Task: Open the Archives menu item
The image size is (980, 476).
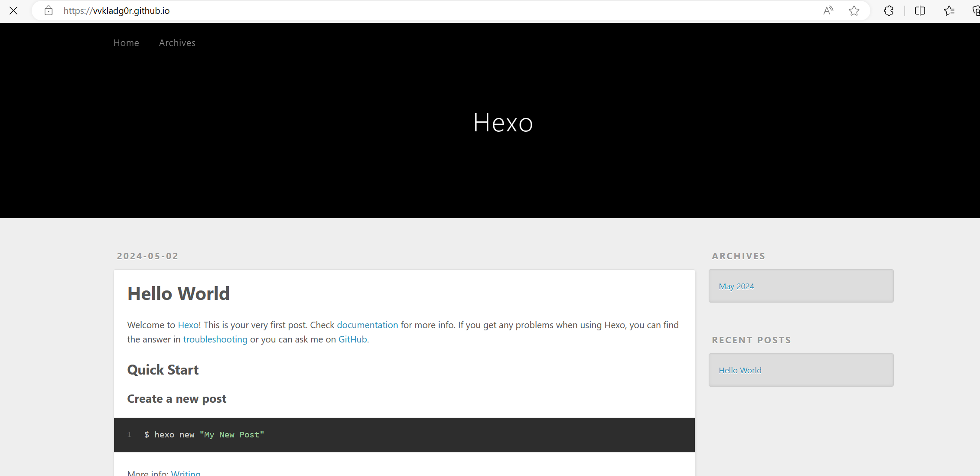Action: [177, 43]
